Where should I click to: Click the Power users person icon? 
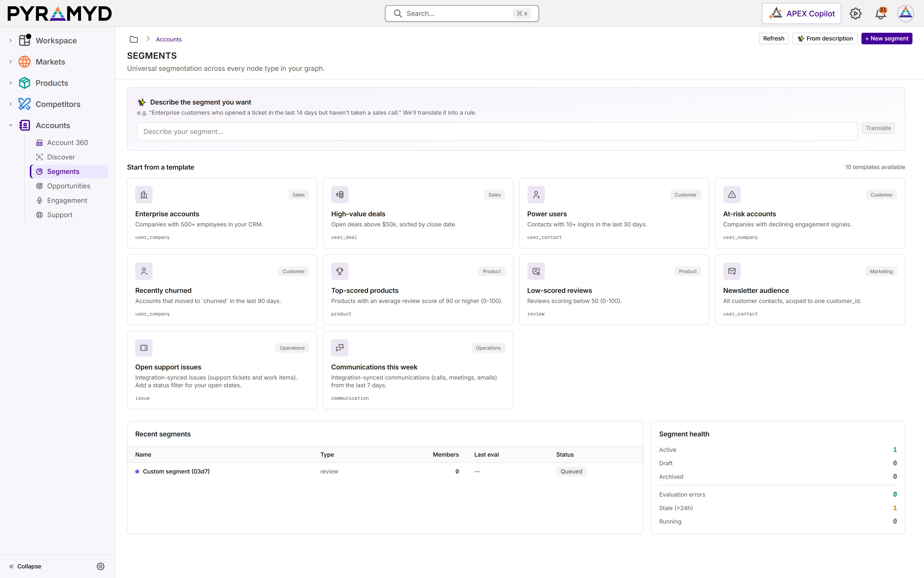[536, 195]
